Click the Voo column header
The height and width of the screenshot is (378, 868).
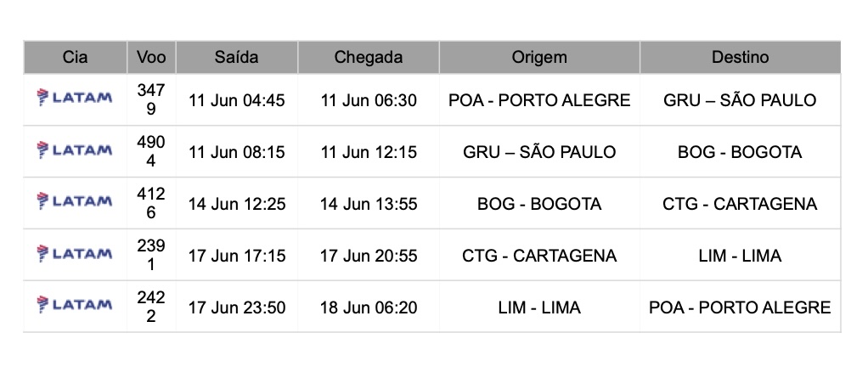coord(151,57)
